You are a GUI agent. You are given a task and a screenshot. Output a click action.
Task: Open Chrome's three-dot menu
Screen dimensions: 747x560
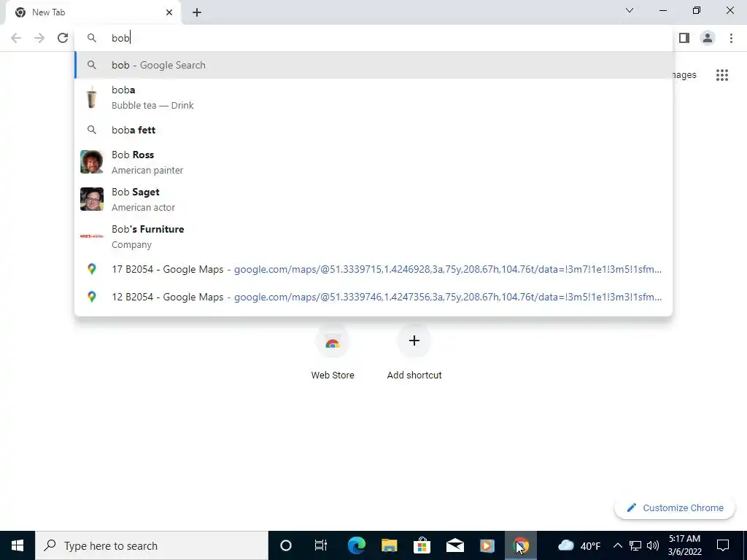731,38
